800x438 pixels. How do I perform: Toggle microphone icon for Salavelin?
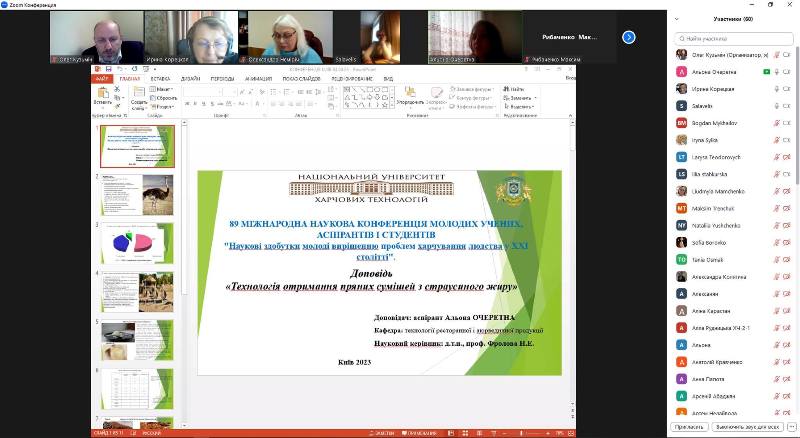click(777, 106)
